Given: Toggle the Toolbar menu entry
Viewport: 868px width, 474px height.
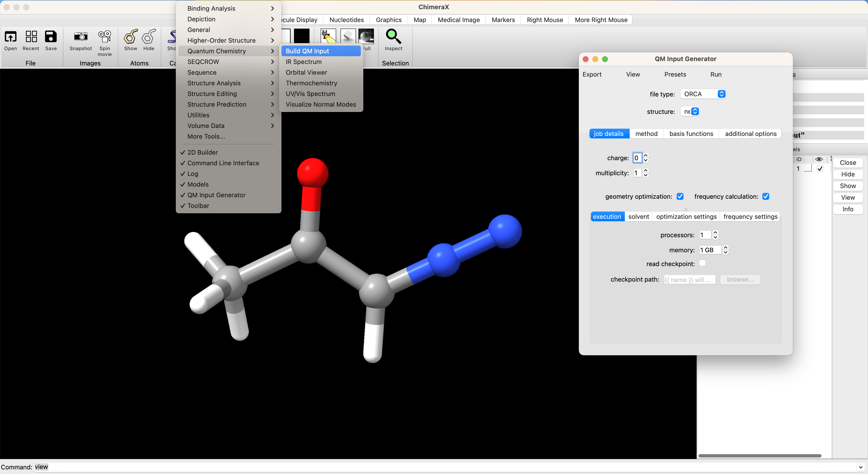Looking at the screenshot, I should pos(228,206).
